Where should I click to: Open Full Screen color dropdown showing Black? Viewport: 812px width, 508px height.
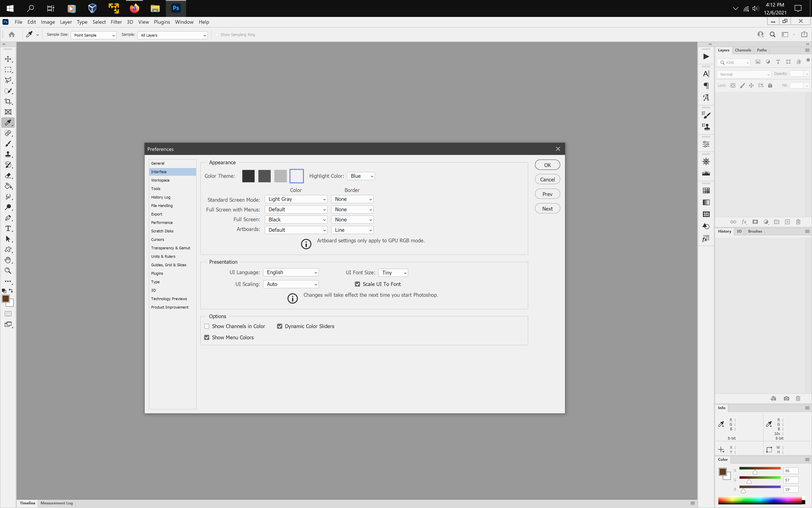click(296, 220)
